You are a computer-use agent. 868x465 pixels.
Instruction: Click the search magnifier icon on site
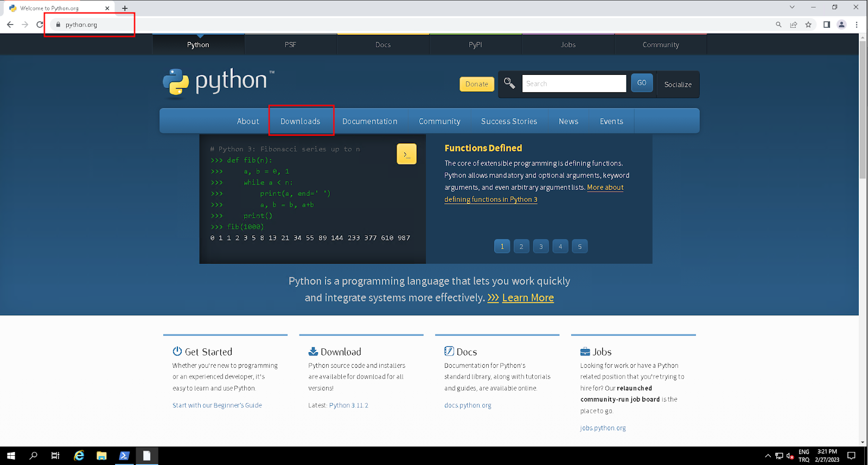point(509,83)
